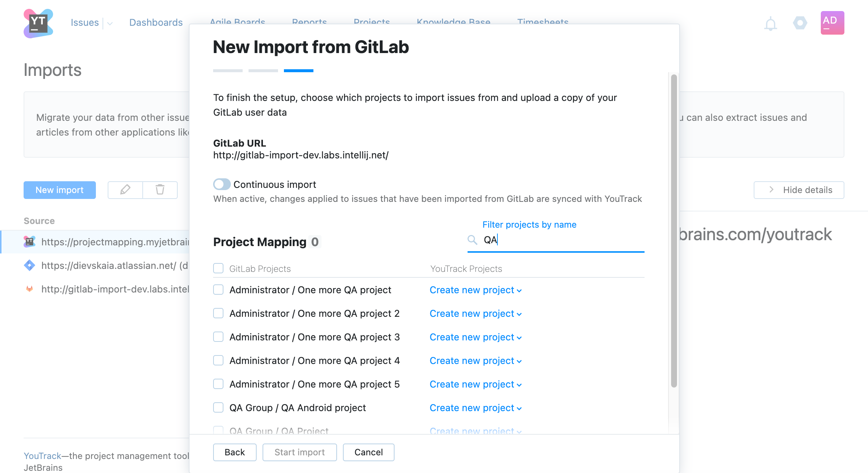Open the notifications bell icon

770,24
